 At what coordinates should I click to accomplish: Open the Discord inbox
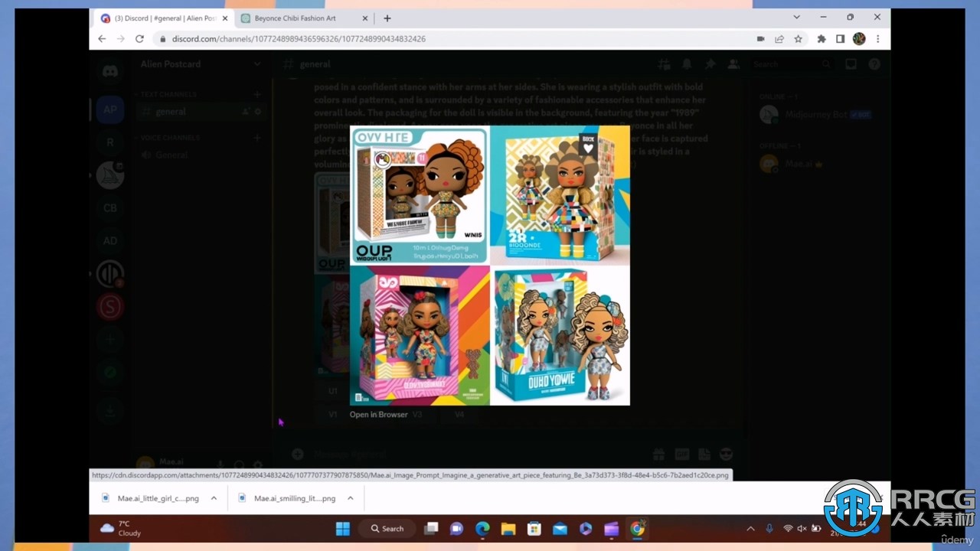coord(851,64)
